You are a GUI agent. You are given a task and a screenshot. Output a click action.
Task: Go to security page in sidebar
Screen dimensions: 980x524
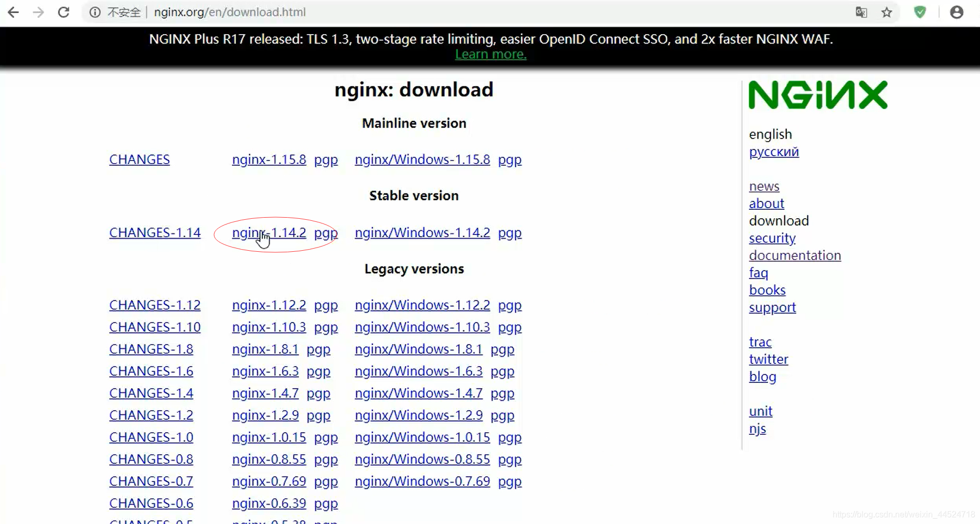coord(772,238)
